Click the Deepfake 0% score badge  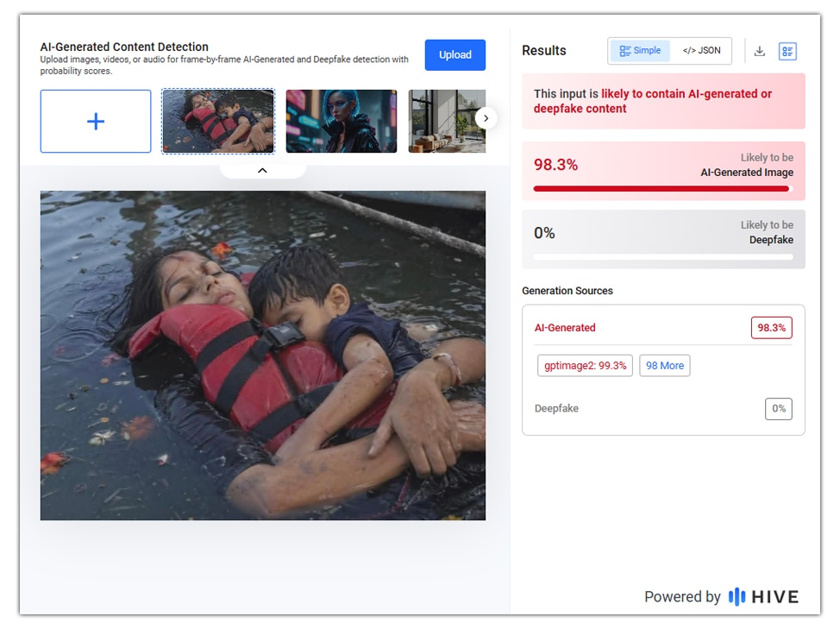[x=779, y=409]
